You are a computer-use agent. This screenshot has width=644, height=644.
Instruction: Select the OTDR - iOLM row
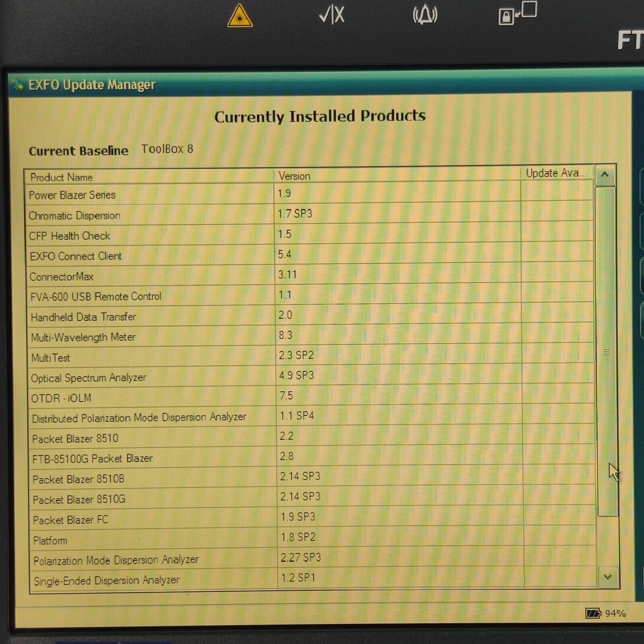pos(311,397)
